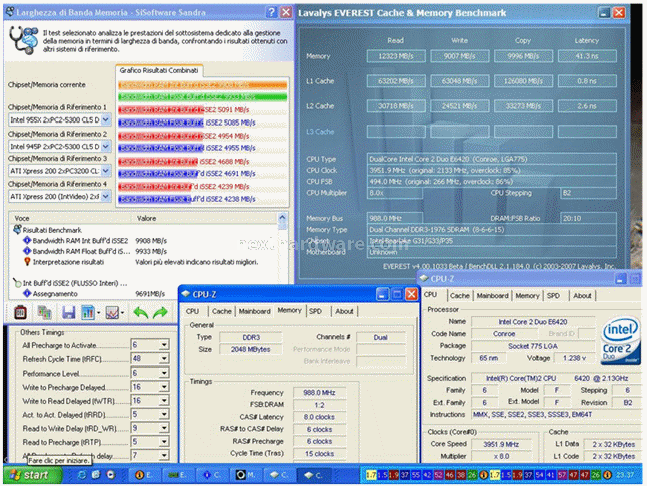Screen dimensions: 647x486
Task: Click the third quick launch round icon
Action: 111,475
